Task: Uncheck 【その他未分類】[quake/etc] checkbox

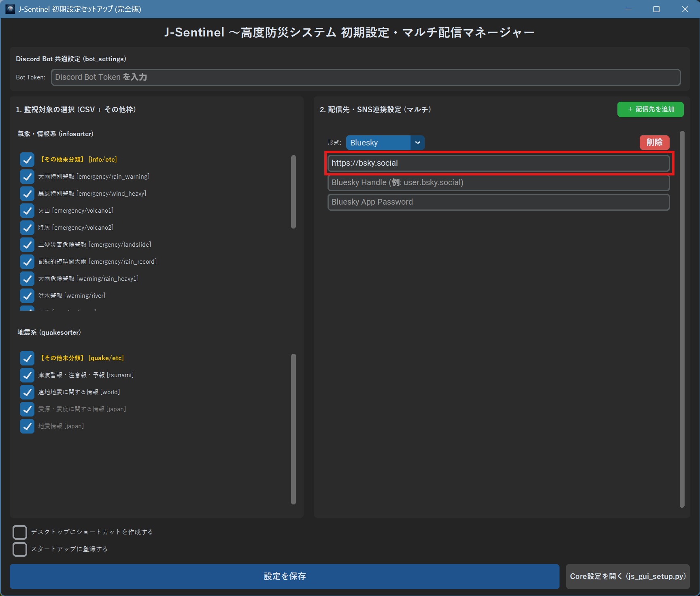Action: (x=27, y=358)
